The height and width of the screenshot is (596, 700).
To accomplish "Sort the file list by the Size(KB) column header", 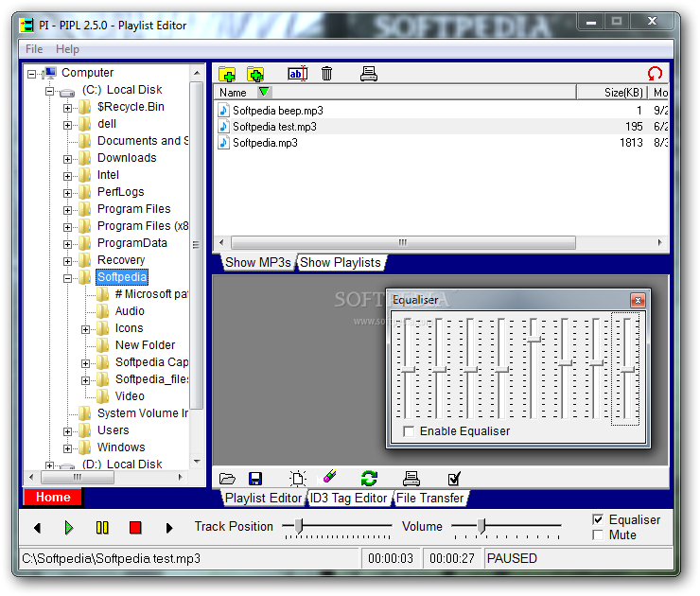I will pos(612,93).
